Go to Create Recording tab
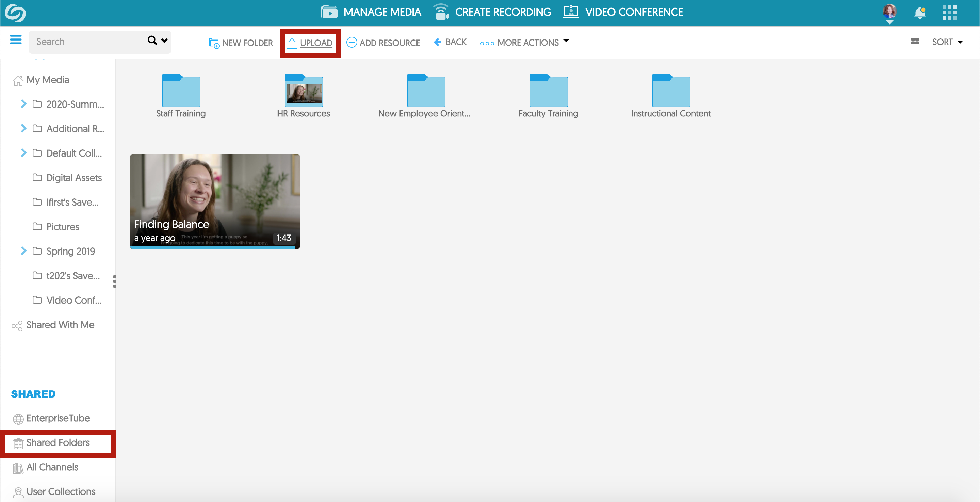This screenshot has height=502, width=980. pyautogui.click(x=492, y=12)
